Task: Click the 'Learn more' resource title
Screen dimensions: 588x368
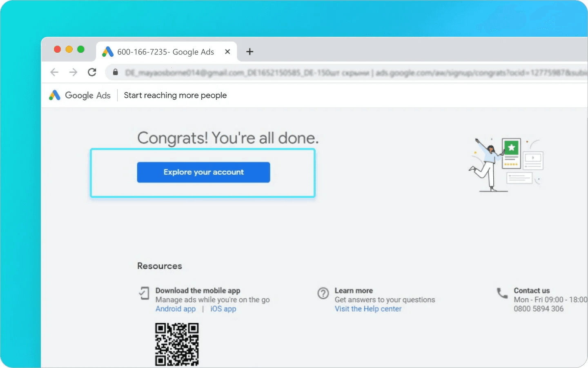Action: pos(354,290)
